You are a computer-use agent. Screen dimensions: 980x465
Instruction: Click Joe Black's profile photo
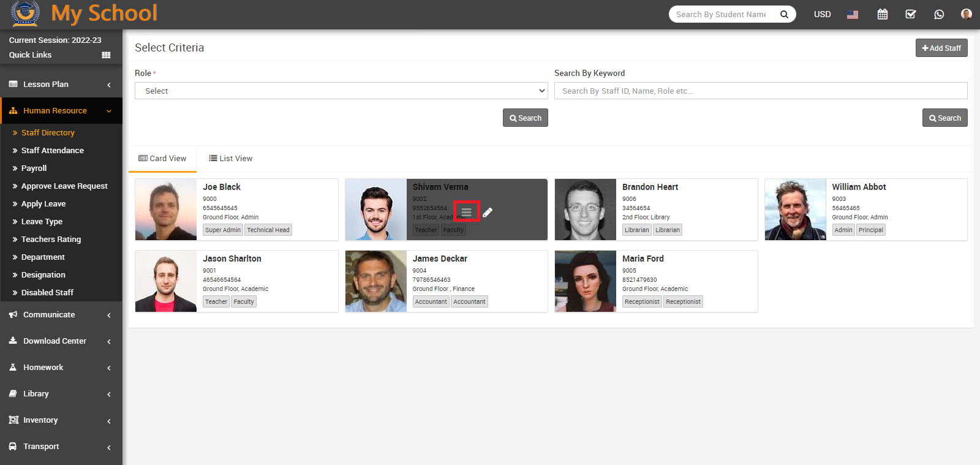(x=166, y=210)
